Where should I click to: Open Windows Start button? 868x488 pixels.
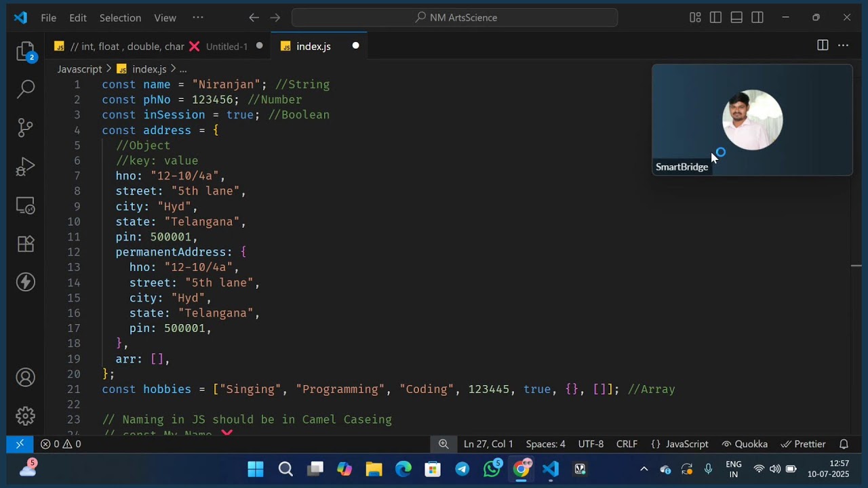[256, 469]
